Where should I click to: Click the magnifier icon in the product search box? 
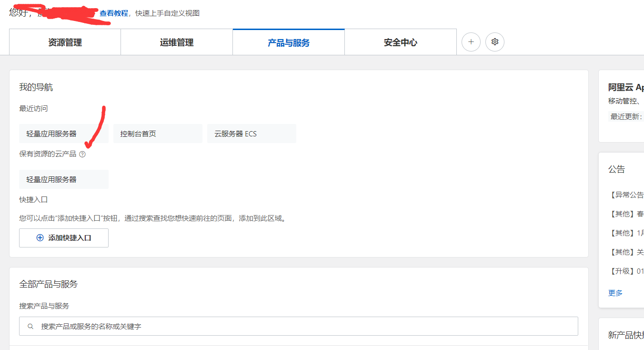pyautogui.click(x=30, y=327)
